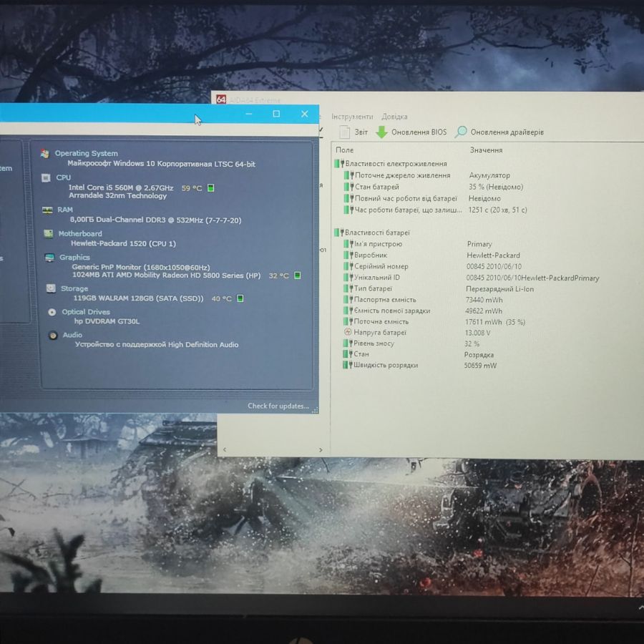Viewport: 644px width, 644px height.
Task: Click the Напруга батареї voltage icon
Action: tap(348, 332)
